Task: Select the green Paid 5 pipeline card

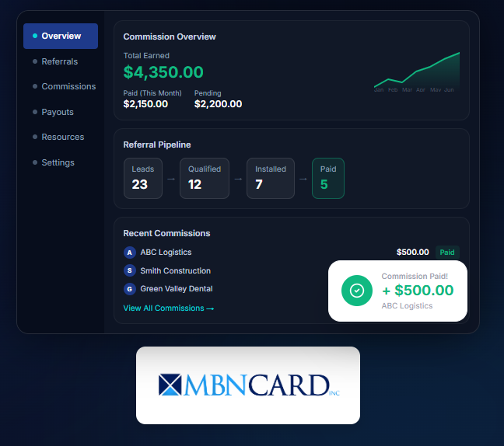Action: coord(328,178)
